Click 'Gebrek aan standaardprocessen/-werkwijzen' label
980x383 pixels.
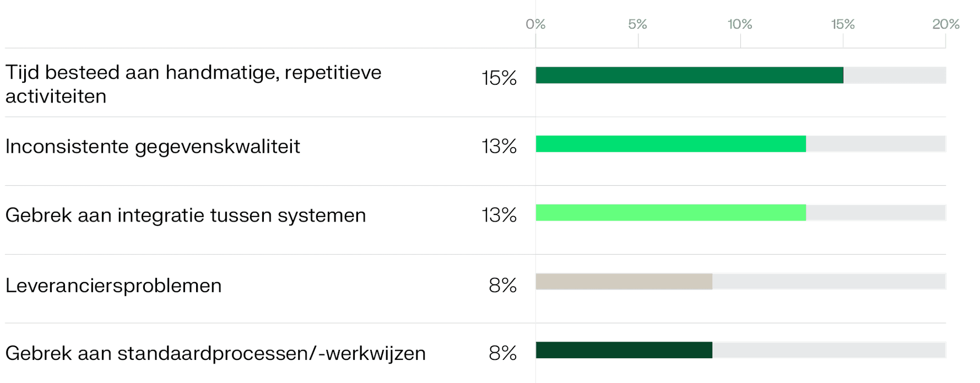[x=215, y=353]
